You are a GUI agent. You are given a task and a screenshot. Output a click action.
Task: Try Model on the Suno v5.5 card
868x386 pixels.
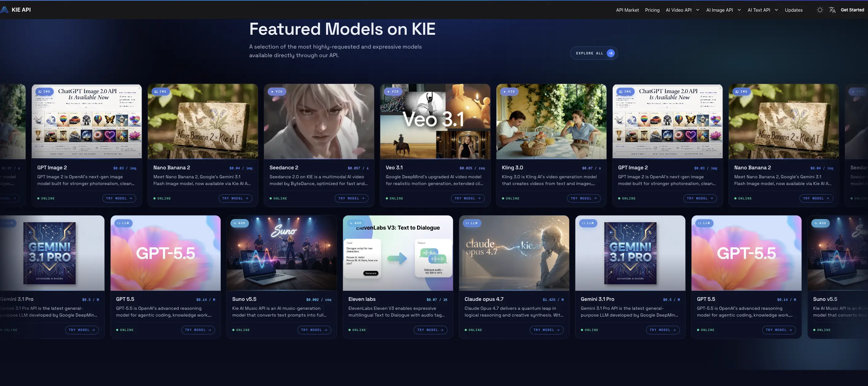coord(314,330)
